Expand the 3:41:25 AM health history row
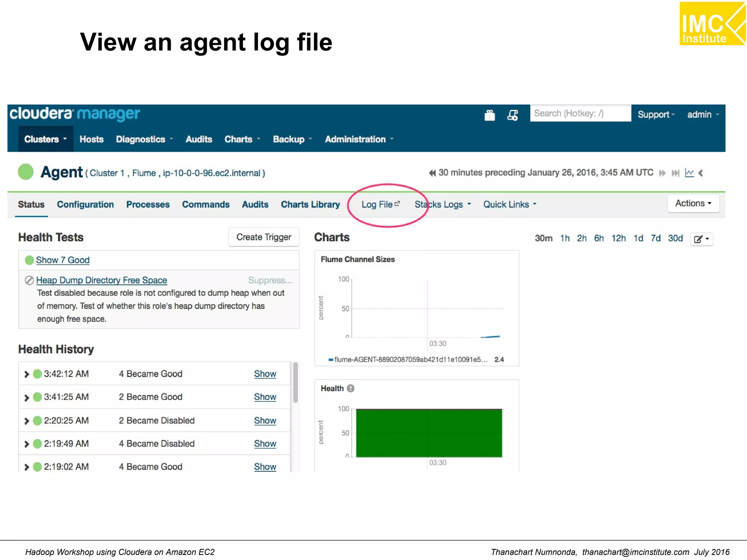Screen dimensions: 747x560 (26, 397)
